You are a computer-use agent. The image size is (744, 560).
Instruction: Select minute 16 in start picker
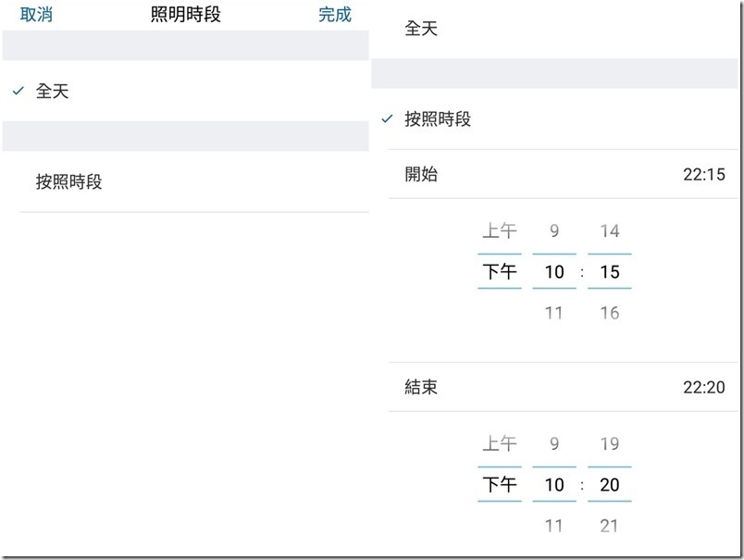point(609,313)
